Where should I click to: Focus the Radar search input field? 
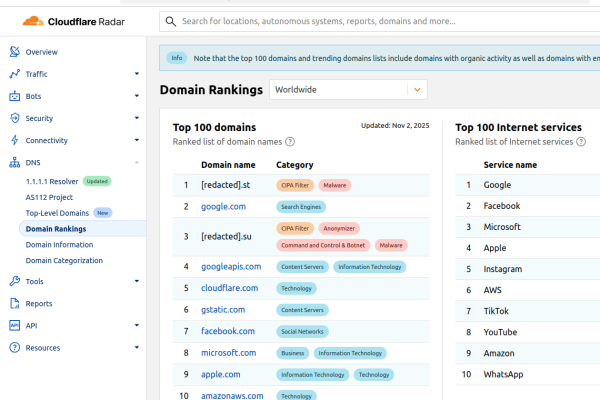[x=380, y=21]
